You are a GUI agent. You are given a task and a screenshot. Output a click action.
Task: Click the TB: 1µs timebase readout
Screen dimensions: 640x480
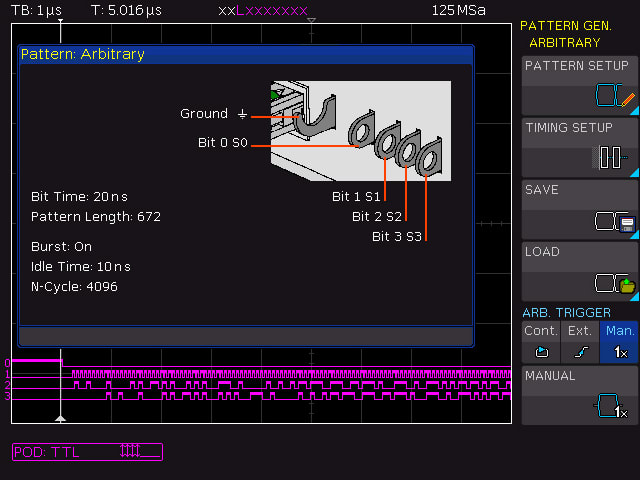pos(36,10)
